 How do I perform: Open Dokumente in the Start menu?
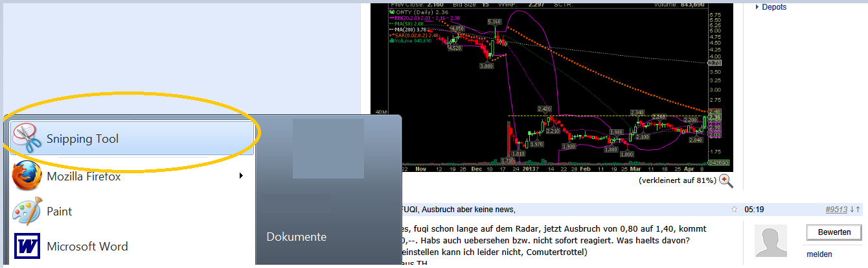297,237
